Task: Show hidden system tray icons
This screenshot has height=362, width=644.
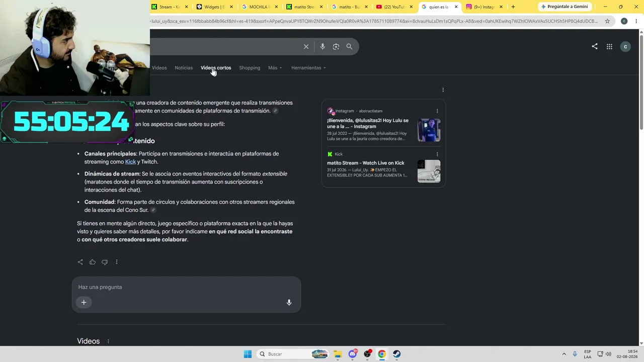Action: pos(564,354)
